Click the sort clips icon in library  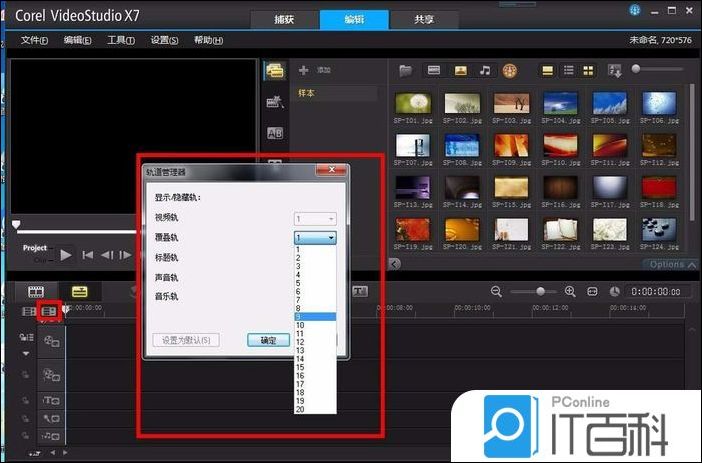pos(615,70)
